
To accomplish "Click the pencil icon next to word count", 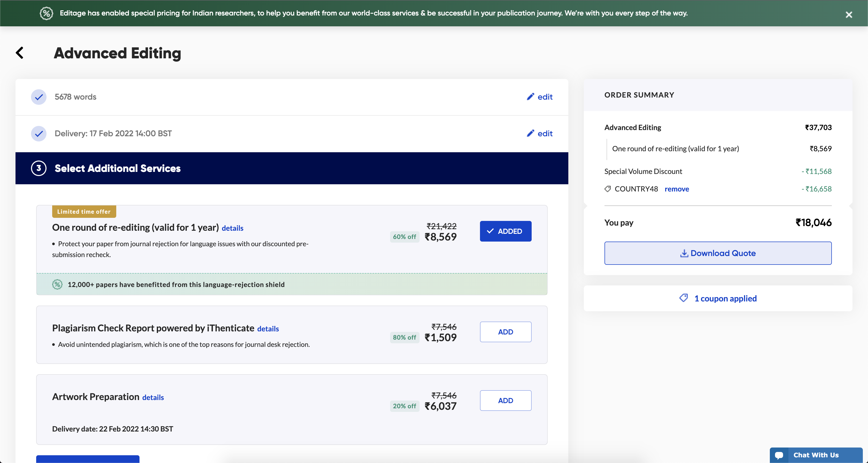I will click(530, 97).
